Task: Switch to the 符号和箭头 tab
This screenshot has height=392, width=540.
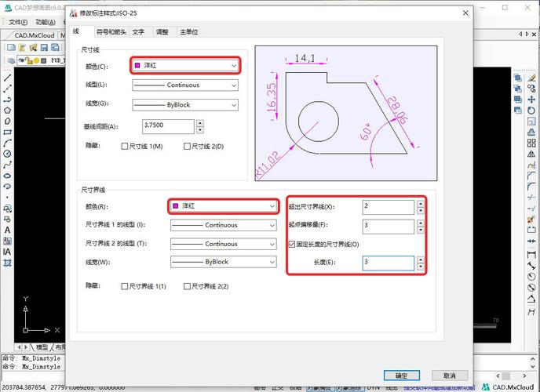Action: click(111, 32)
